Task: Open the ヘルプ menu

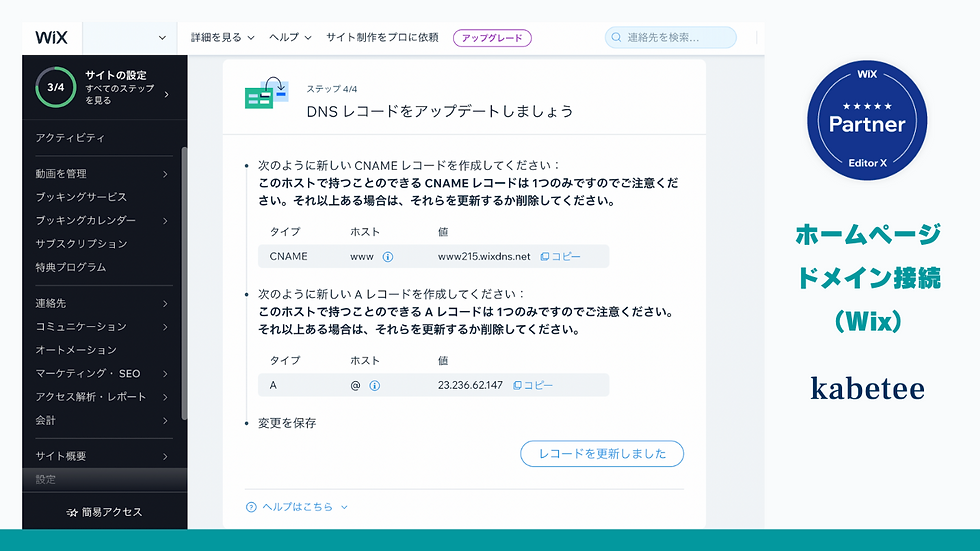Action: pyautogui.click(x=290, y=37)
